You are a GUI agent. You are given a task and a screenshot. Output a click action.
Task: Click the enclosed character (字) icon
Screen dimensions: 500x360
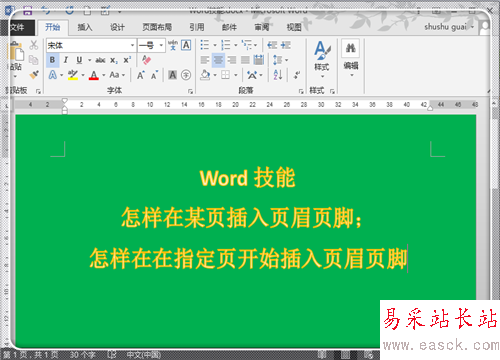186,75
